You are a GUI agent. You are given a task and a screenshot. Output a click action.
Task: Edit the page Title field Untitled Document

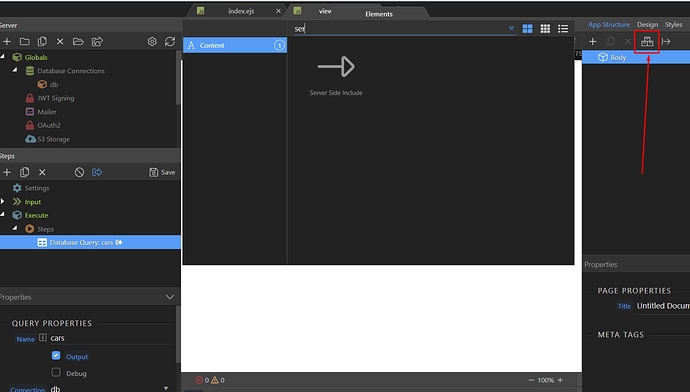point(663,306)
